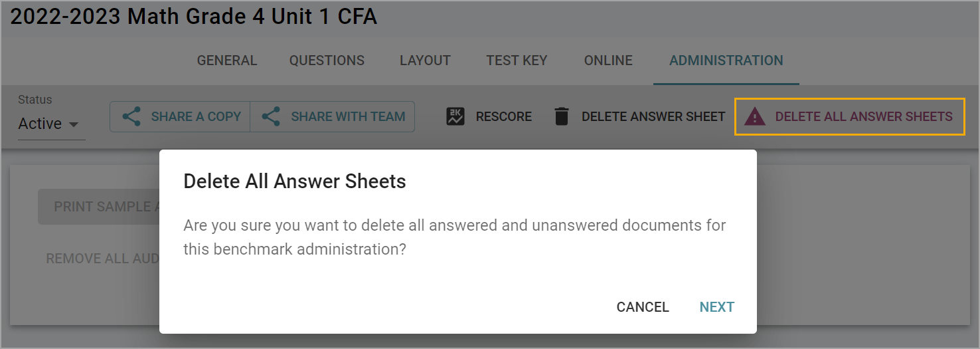Confirm deletion by clicking Next

pos(716,307)
